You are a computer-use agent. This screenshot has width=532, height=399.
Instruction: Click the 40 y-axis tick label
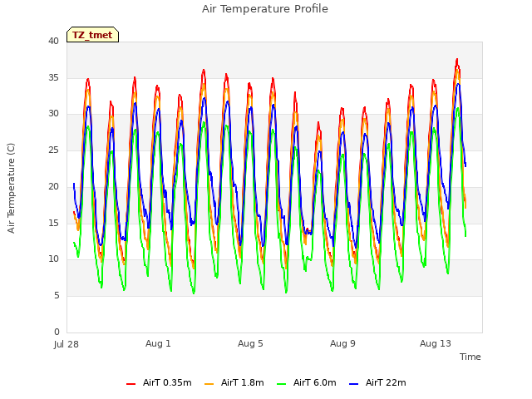click(x=53, y=42)
